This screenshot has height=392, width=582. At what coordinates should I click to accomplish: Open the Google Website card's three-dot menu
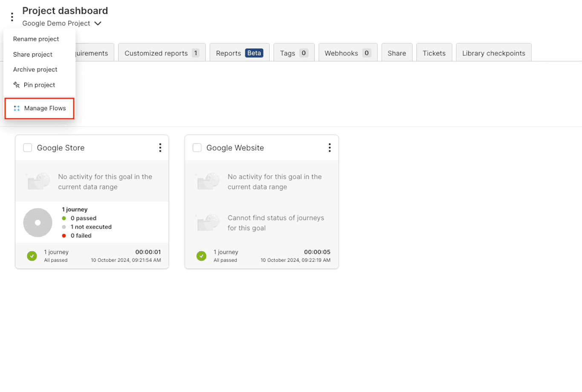tap(330, 147)
